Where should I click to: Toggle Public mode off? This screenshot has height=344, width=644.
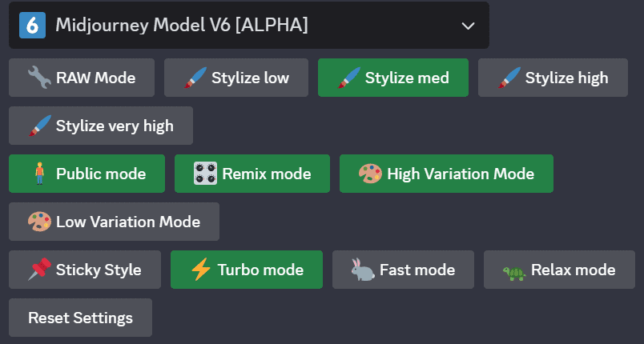87,174
